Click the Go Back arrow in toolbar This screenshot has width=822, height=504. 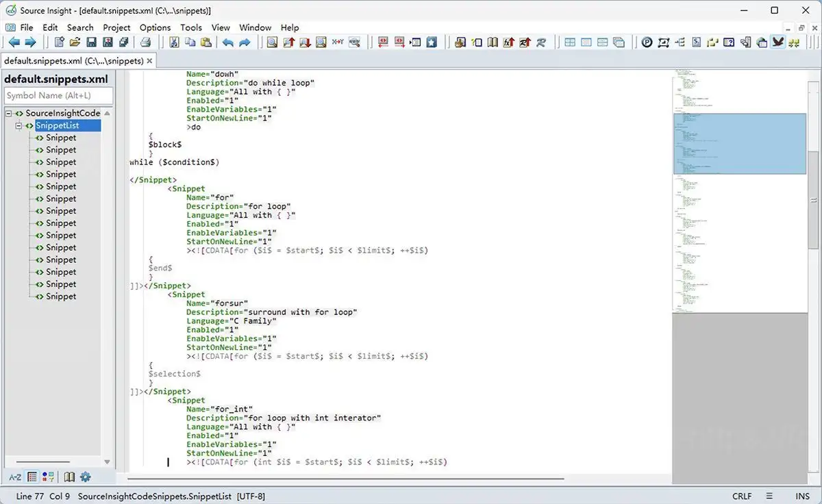tap(14, 42)
